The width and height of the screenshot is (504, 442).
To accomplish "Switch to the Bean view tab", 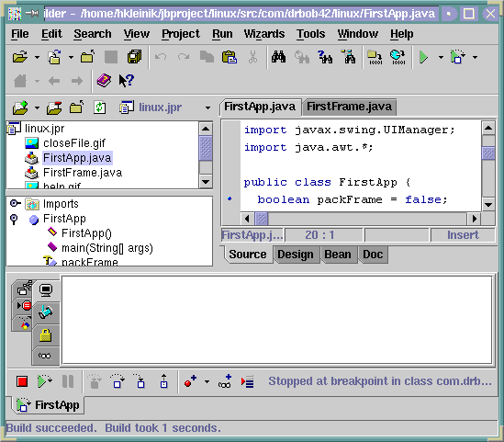I will tap(338, 255).
